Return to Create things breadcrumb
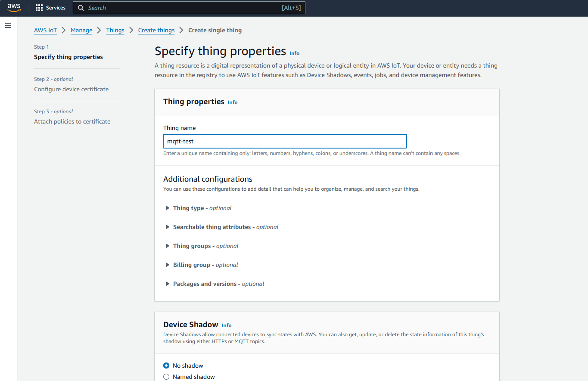The width and height of the screenshot is (588, 381). coord(156,30)
